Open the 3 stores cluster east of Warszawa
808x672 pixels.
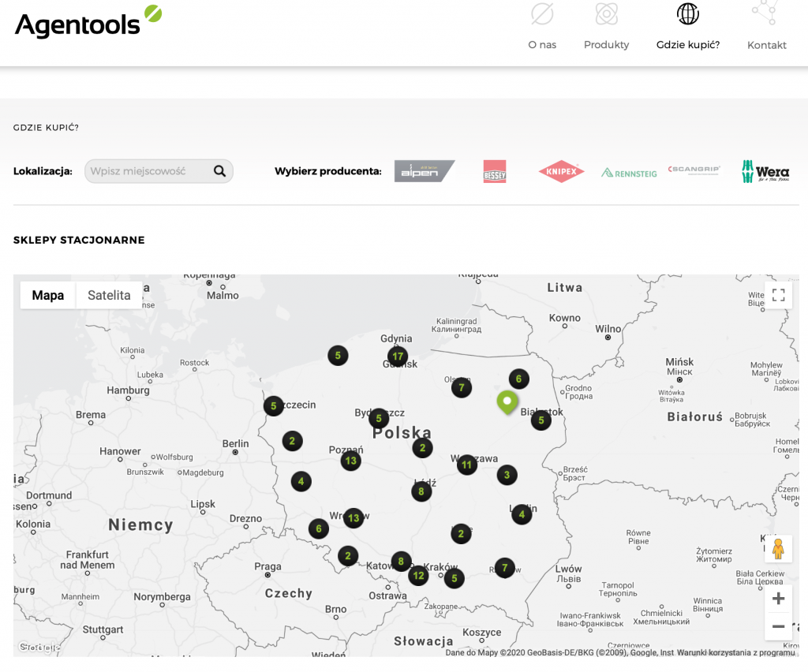(507, 475)
